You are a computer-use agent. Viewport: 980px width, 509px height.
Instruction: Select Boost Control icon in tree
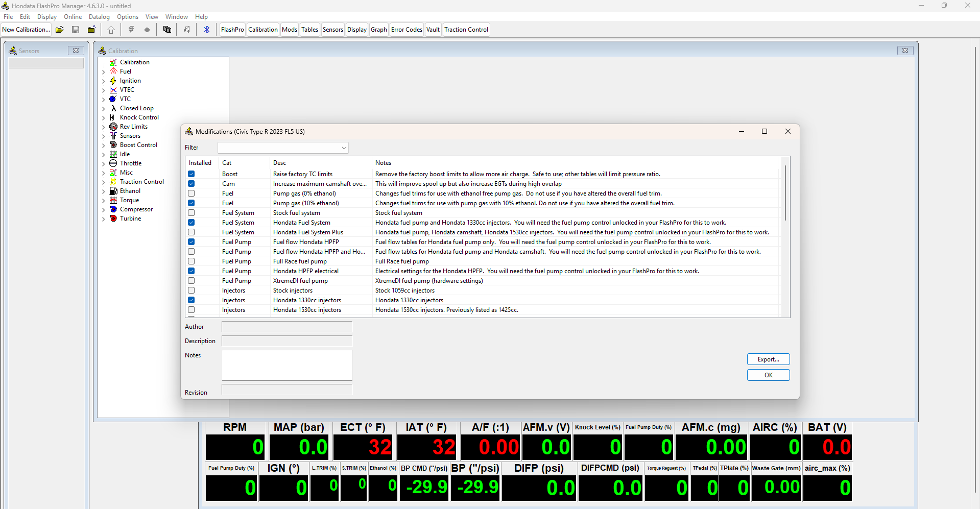pyautogui.click(x=113, y=145)
